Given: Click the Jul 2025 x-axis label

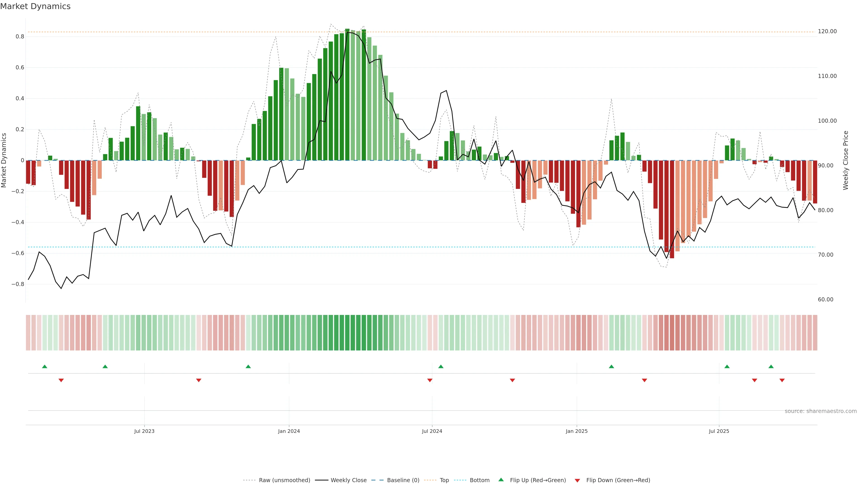Looking at the screenshot, I should coord(719,431).
